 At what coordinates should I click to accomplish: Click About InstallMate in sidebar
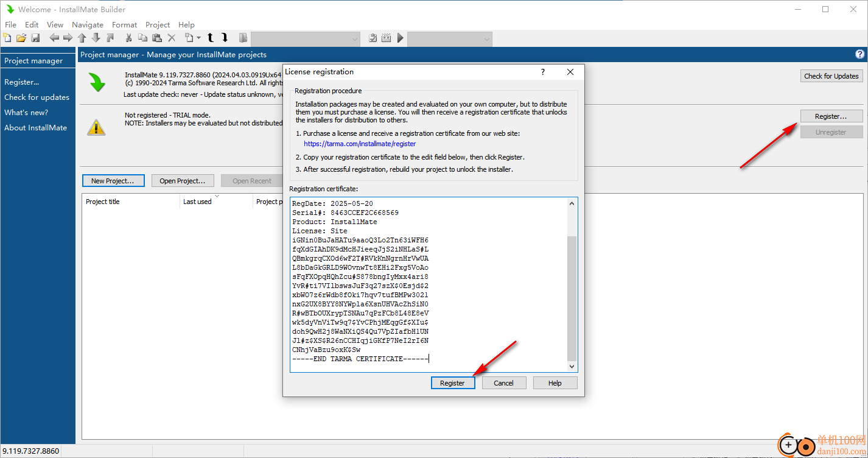(x=35, y=128)
